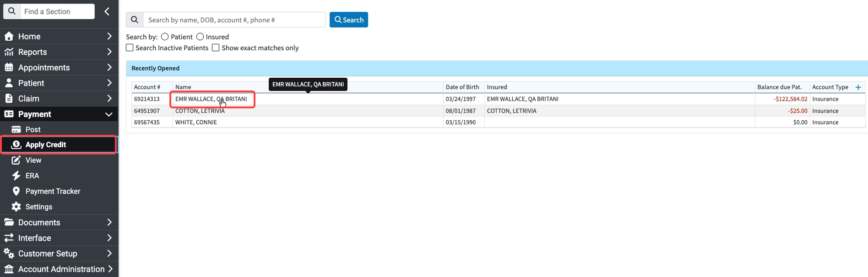Click the blue Search button
The height and width of the screenshot is (277, 868).
[x=349, y=20]
